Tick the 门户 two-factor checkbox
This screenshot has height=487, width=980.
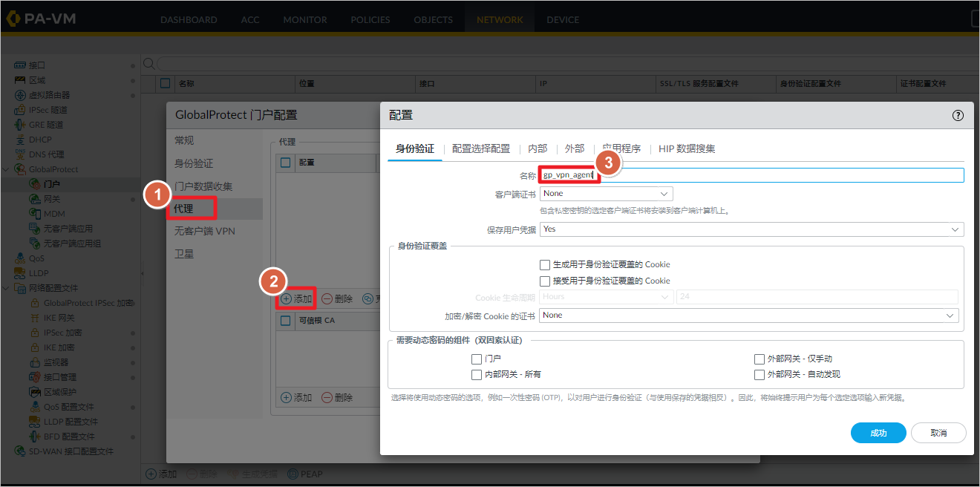point(477,359)
